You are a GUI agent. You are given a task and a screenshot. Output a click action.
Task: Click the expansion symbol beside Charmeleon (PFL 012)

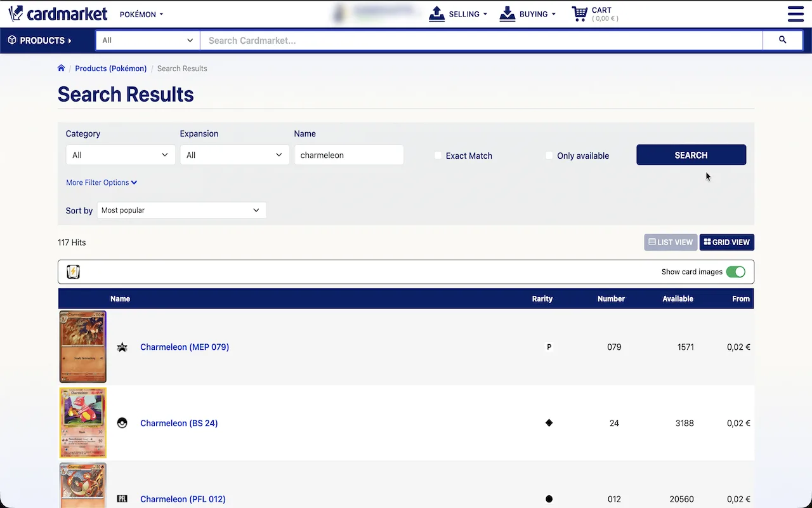(122, 499)
